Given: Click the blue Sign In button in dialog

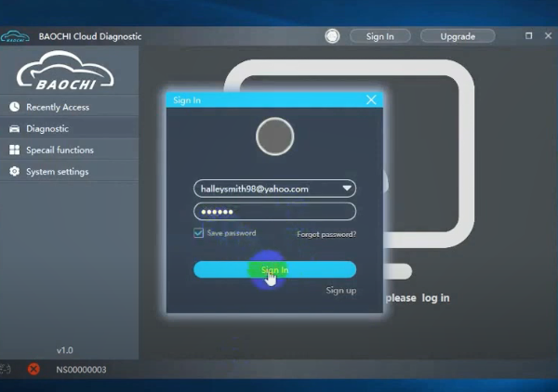Looking at the screenshot, I should (274, 269).
